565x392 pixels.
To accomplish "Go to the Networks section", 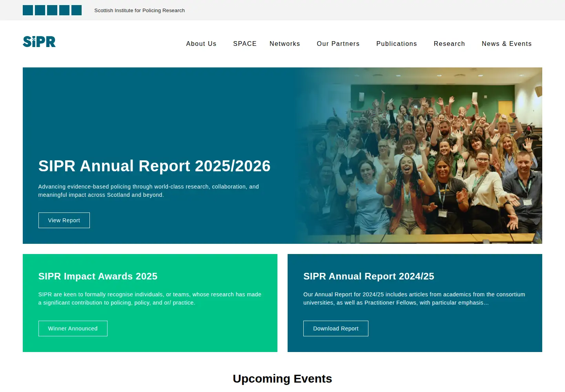I will click(285, 44).
